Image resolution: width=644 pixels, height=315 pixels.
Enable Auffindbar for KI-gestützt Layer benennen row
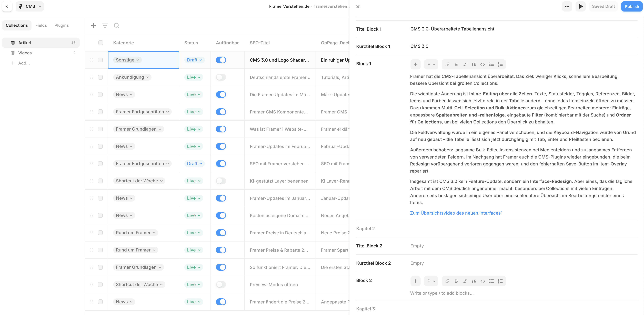pyautogui.click(x=221, y=181)
